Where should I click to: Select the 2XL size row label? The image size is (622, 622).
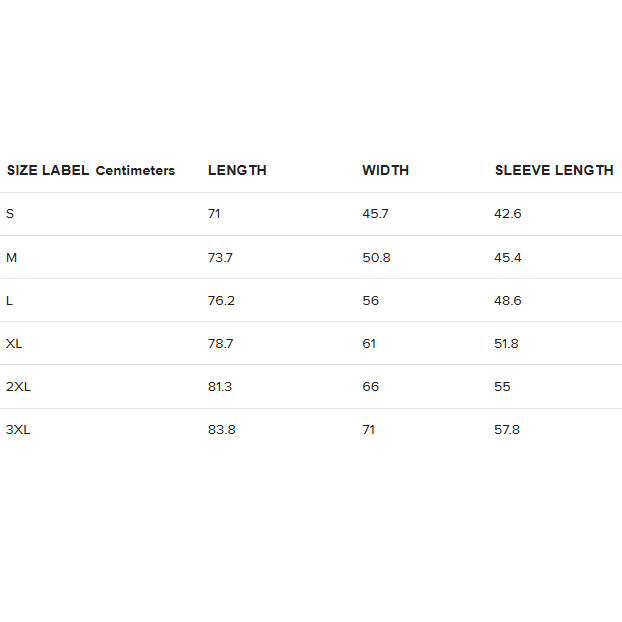coord(18,386)
